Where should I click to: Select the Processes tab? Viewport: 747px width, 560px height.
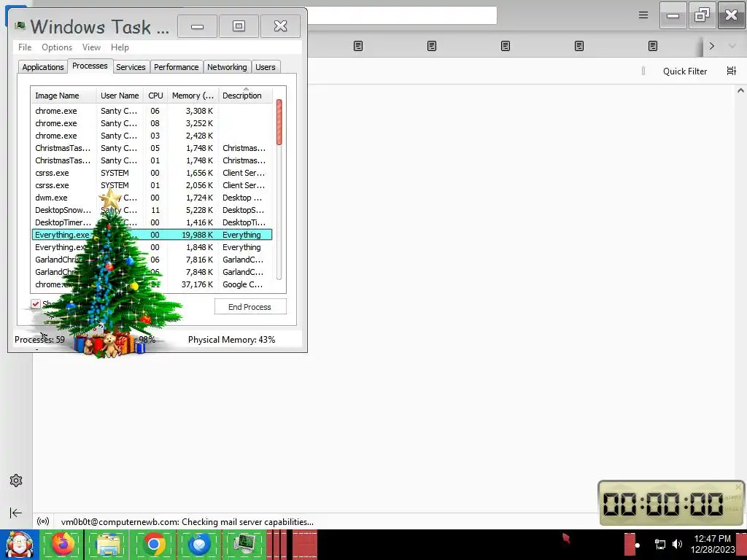click(90, 66)
